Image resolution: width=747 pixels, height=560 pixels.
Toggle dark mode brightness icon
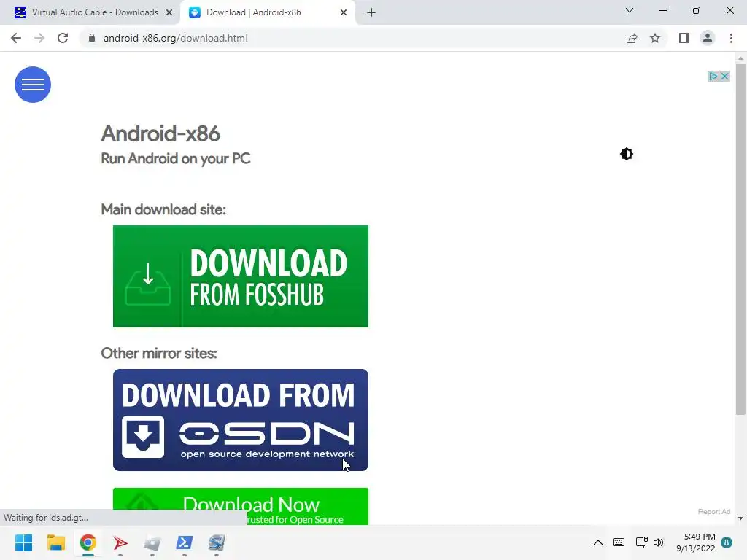click(x=627, y=154)
